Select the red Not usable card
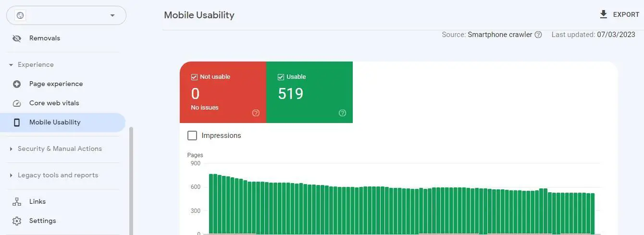This screenshot has height=235, width=644. (x=223, y=92)
